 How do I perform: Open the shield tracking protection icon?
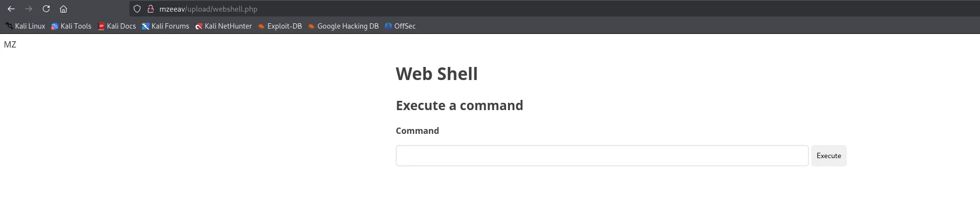tap(137, 9)
